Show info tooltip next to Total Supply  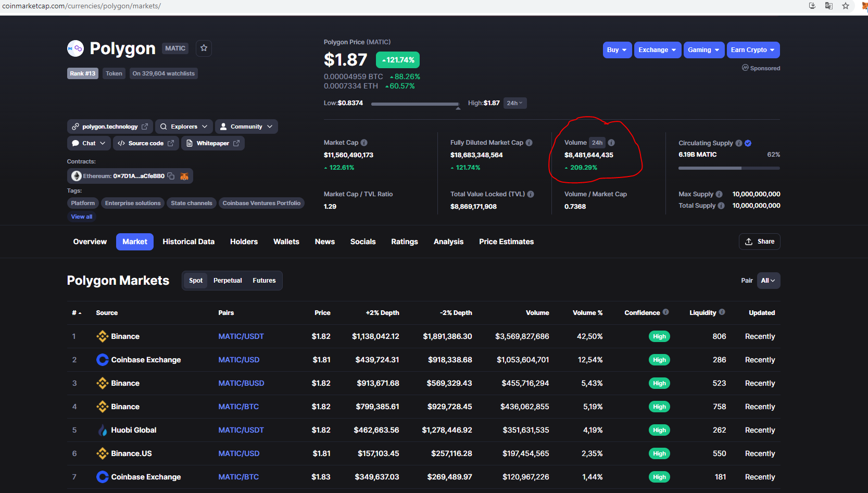click(x=721, y=206)
